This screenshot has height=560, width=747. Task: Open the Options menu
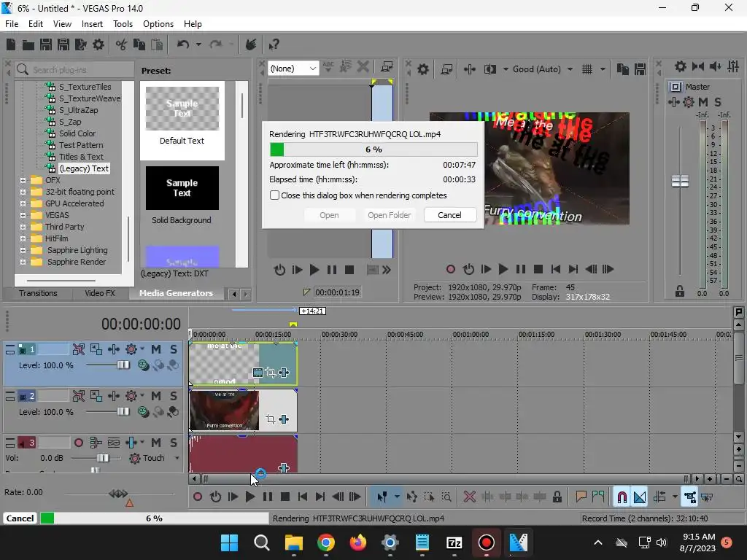(158, 24)
